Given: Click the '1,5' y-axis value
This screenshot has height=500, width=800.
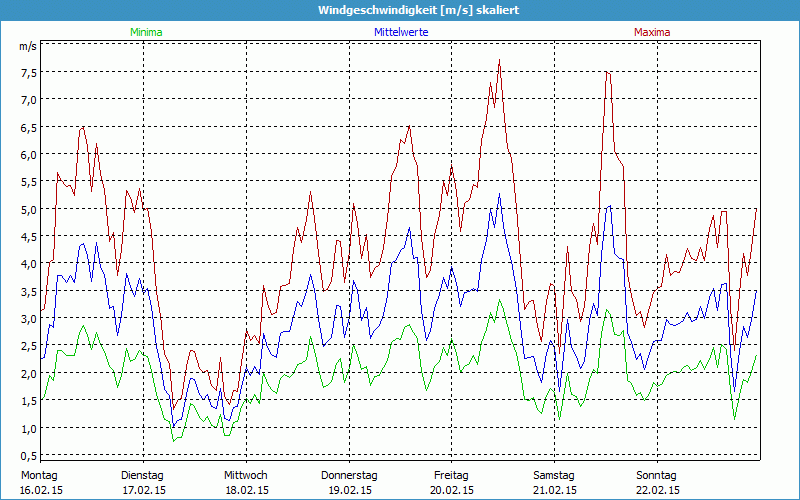Looking at the screenshot, I should [29, 401].
